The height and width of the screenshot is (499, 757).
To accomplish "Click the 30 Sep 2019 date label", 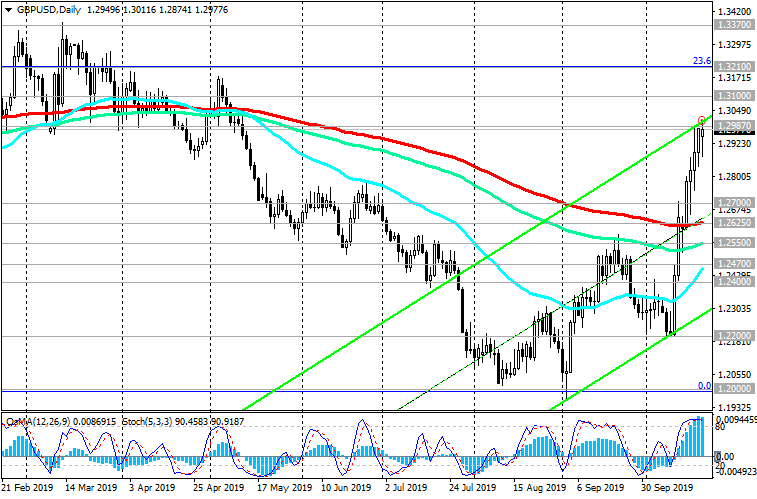I will coord(667,487).
